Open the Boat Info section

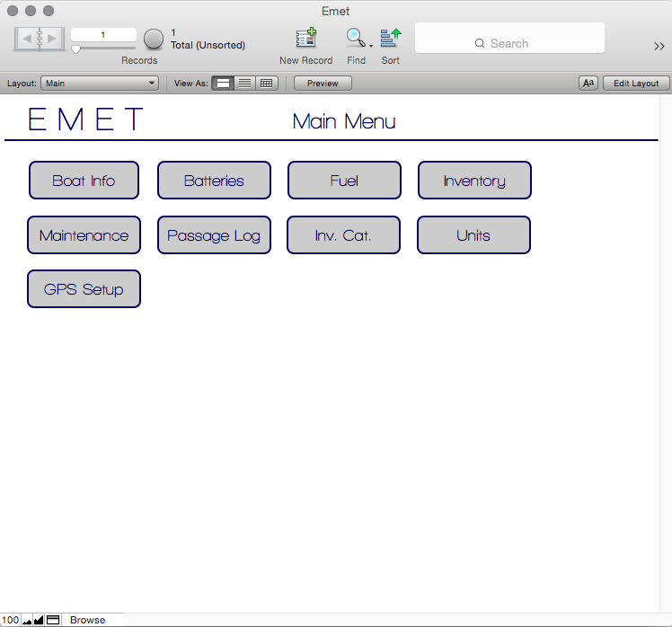(x=84, y=181)
